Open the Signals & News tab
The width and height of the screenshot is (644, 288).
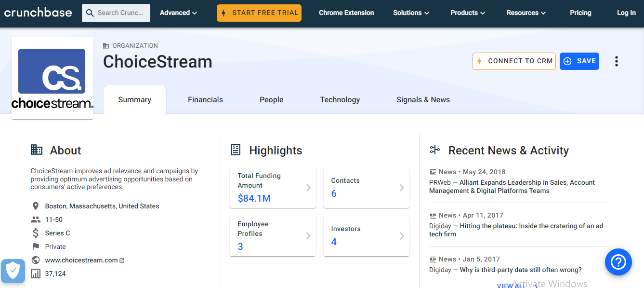423,100
